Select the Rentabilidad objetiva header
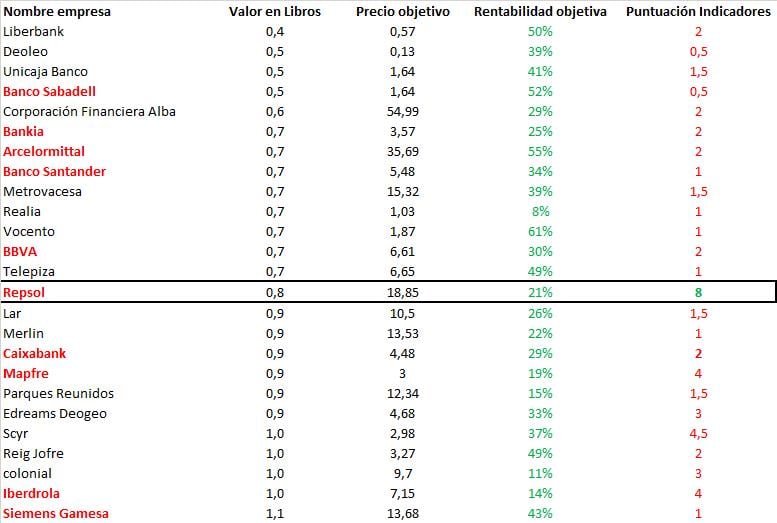Viewport: 777px width, 523px height. click(x=540, y=12)
